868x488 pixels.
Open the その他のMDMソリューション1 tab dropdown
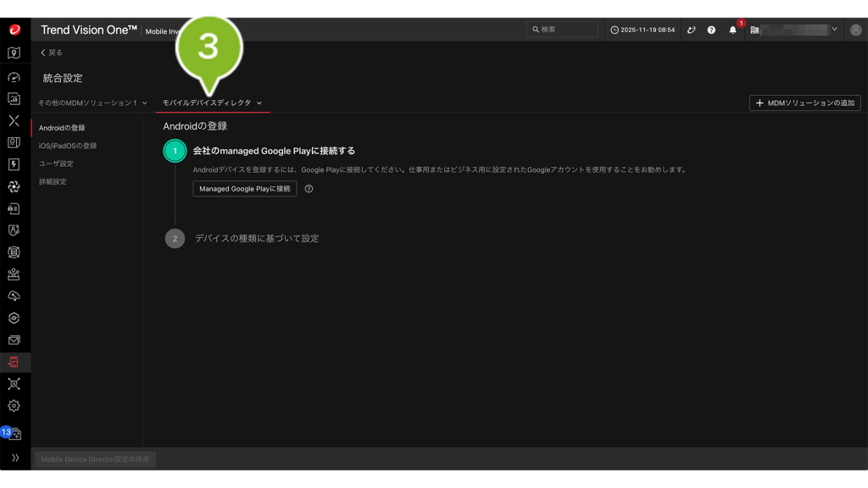point(92,103)
